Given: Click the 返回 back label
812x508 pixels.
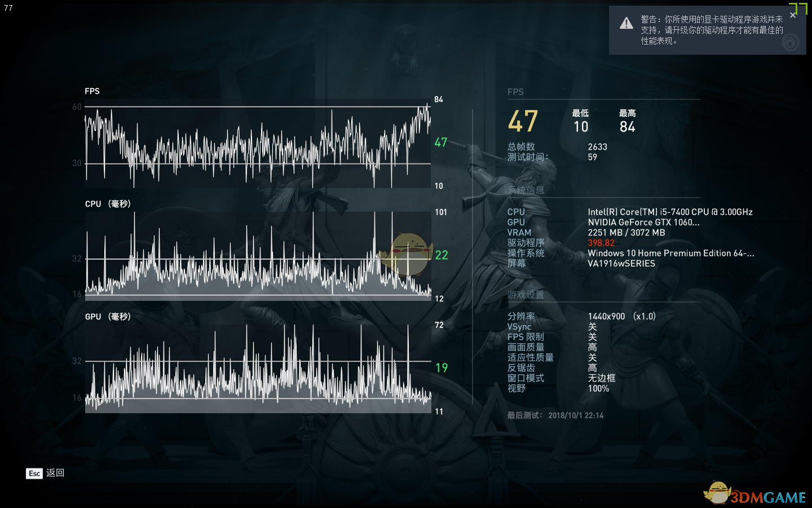Looking at the screenshot, I should coord(55,473).
